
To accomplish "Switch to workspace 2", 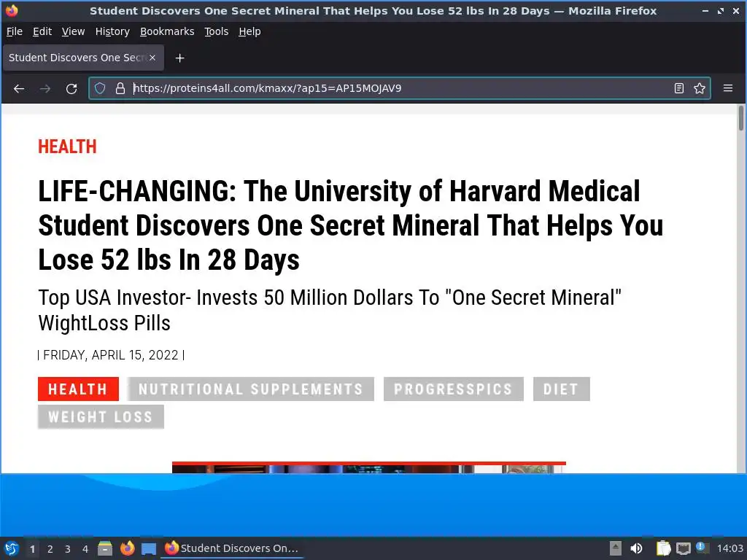I will pyautogui.click(x=50, y=549).
